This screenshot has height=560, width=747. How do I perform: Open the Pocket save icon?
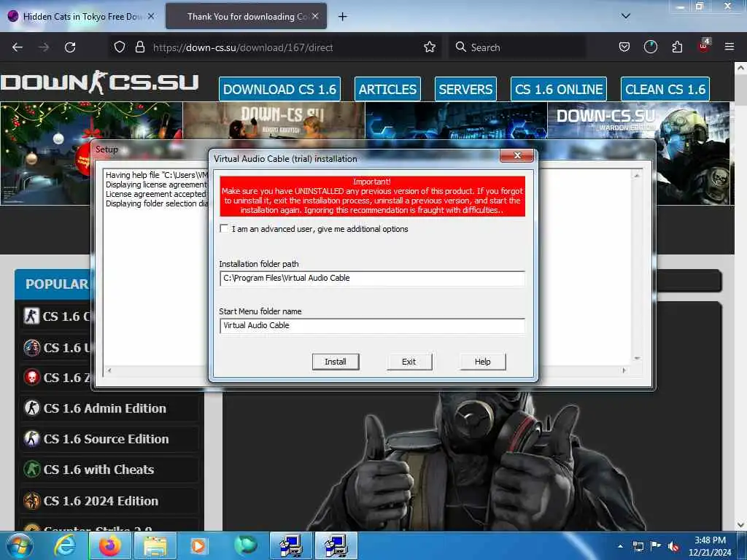[624, 47]
